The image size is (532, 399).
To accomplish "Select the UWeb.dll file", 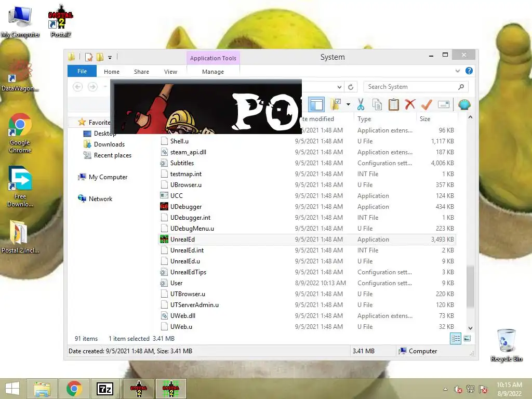I will (x=307, y=315).
